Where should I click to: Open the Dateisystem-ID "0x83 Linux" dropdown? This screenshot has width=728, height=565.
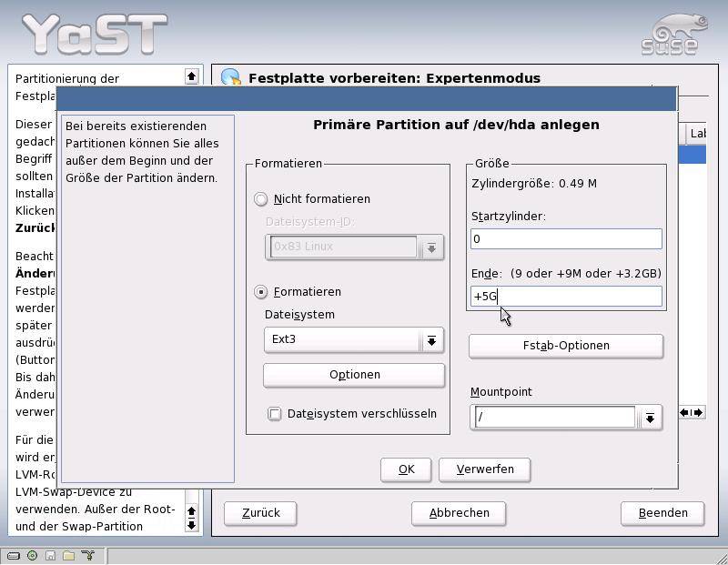[x=354, y=247]
